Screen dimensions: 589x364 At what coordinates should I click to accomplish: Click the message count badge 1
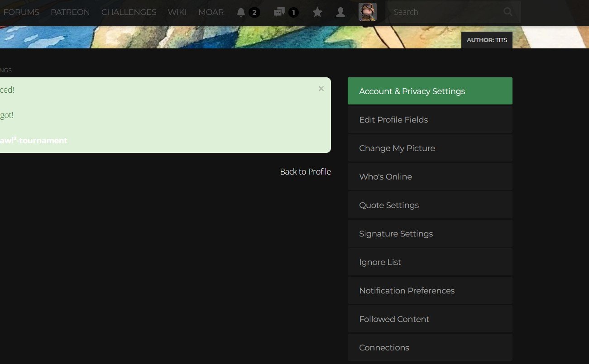(x=293, y=12)
